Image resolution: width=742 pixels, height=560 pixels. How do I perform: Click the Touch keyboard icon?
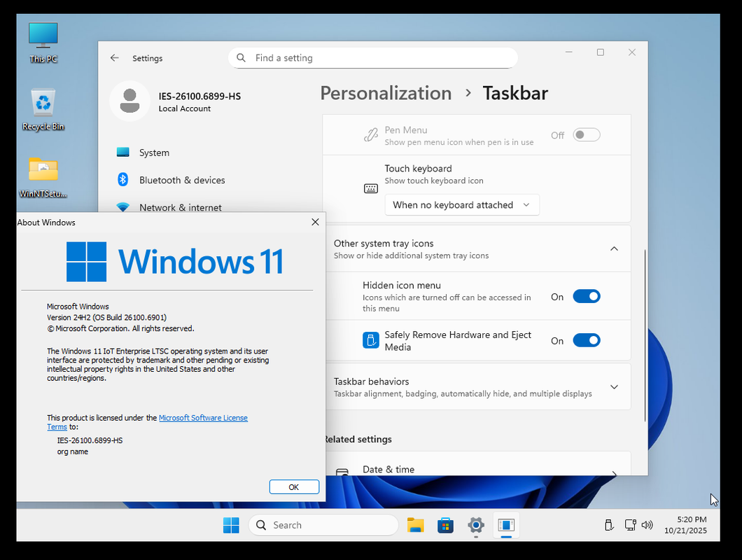click(370, 188)
